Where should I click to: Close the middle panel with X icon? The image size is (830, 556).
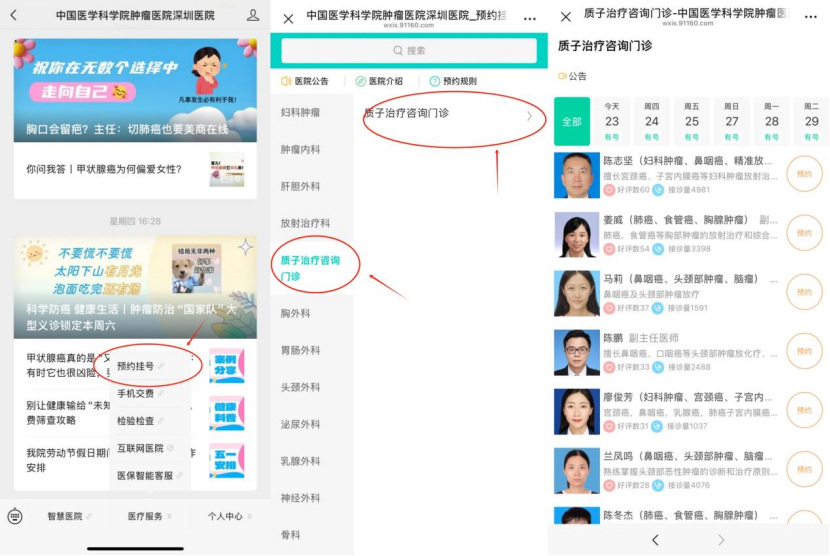(x=289, y=18)
